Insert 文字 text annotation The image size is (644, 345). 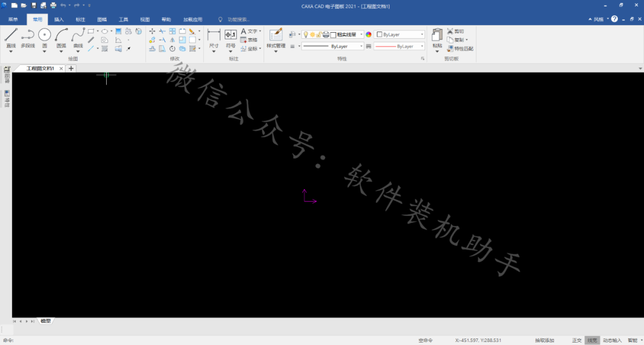249,31
